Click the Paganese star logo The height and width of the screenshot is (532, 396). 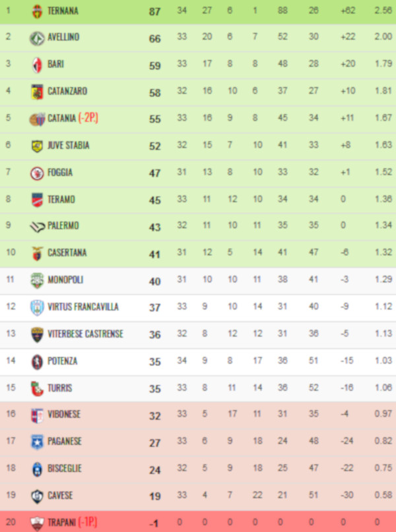pyautogui.click(x=37, y=442)
